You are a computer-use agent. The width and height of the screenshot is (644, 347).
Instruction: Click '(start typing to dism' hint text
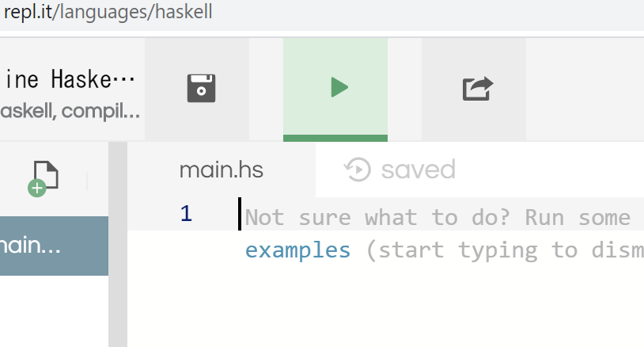tap(505, 250)
